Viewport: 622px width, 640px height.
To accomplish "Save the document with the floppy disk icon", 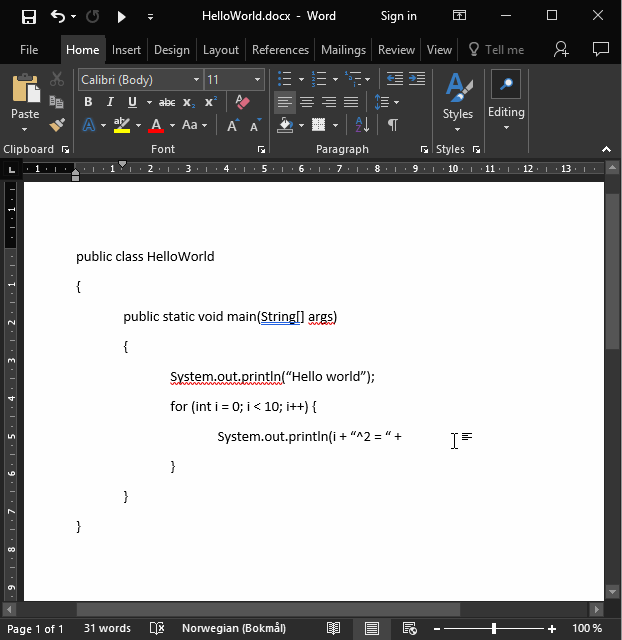I will click(x=29, y=17).
